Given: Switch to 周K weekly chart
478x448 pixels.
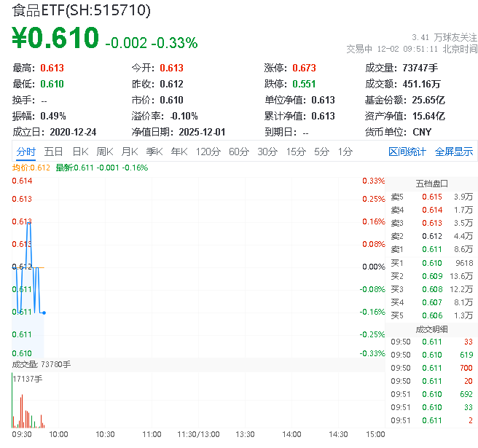Looking at the screenshot, I should (104, 152).
